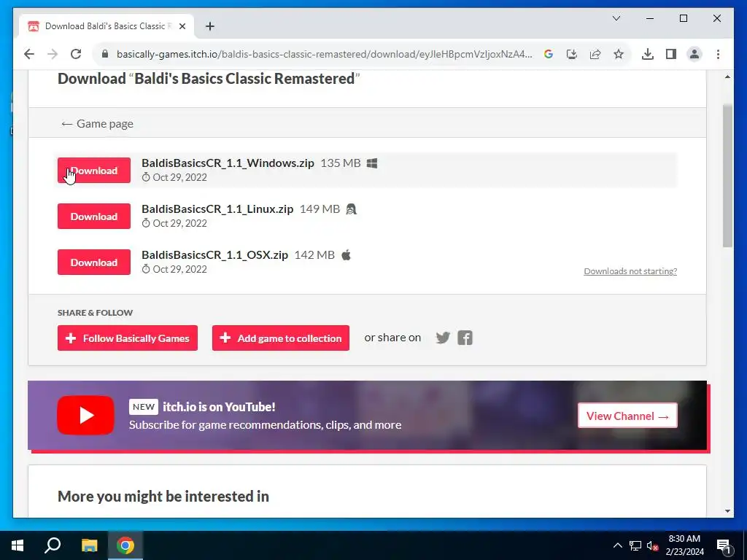Click page scrollbar thumb

pos(727,176)
